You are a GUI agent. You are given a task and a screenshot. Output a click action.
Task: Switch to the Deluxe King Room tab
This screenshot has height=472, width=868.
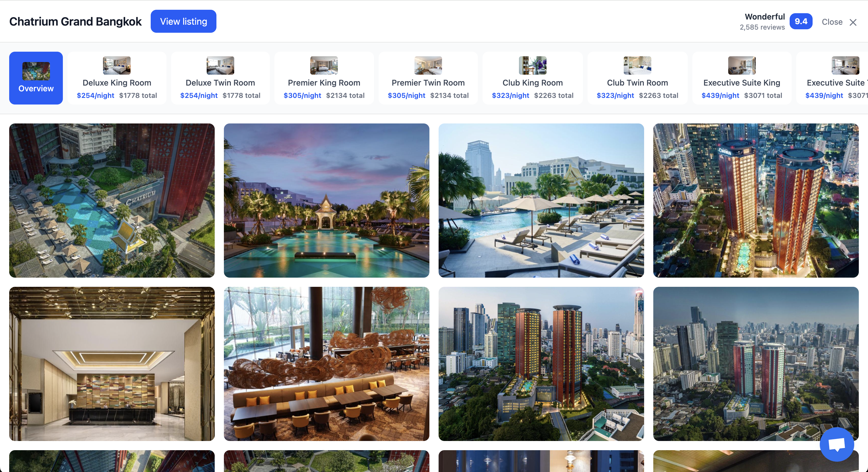click(117, 78)
